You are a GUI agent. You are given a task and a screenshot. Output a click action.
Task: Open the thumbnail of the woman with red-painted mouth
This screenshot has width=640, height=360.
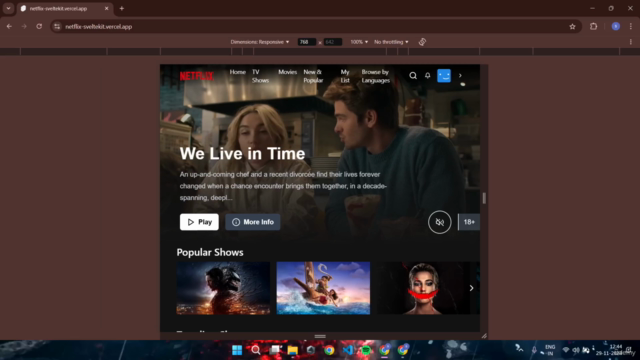423,288
